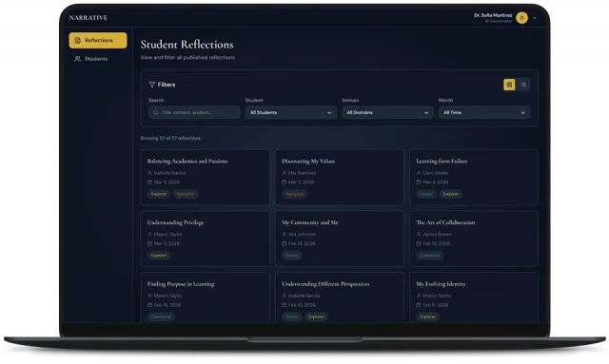
Task: Click Explorer tag on Different Perspectives card
Action: click(x=316, y=317)
